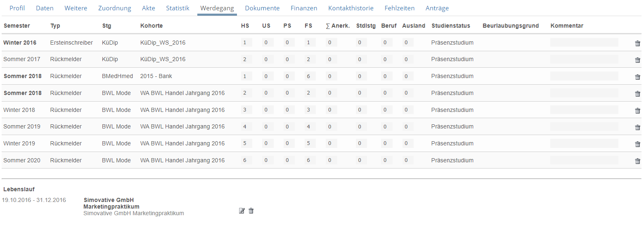Delete the Marketingpraktikum Lebenslauf entry
This screenshot has height=228, width=644.
click(251, 211)
